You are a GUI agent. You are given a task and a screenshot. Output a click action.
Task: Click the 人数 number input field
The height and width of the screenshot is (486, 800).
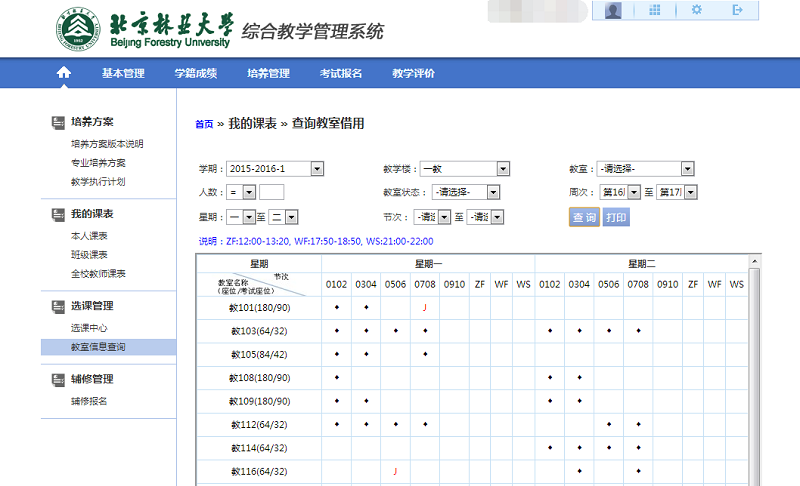pos(271,192)
